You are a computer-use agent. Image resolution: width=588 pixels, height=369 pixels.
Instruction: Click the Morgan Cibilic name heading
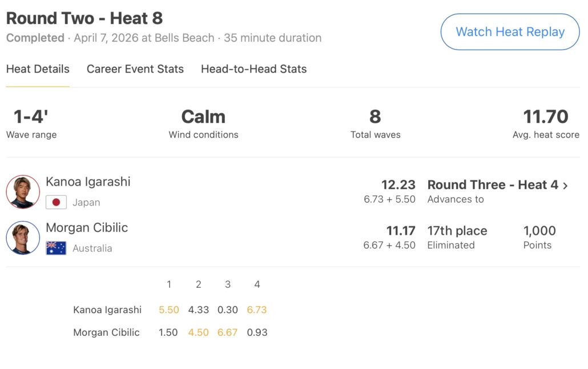[x=87, y=227]
